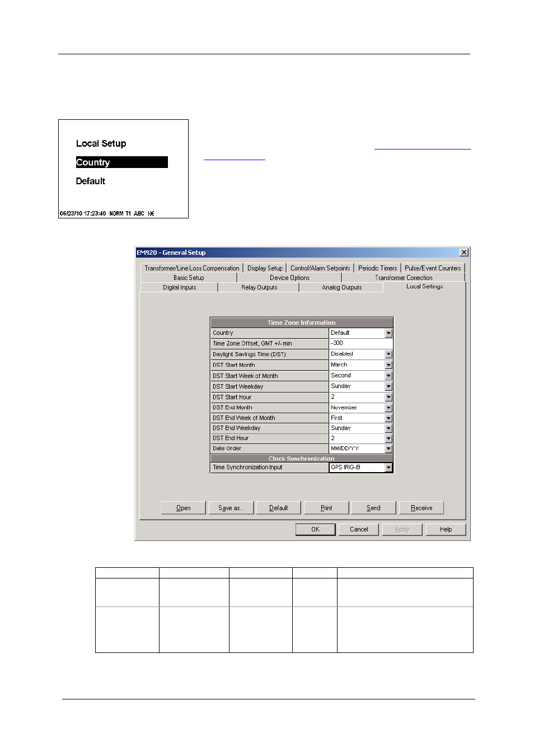
Task: Click the Time Synchronization Input label
Action: pyautogui.click(x=269, y=468)
